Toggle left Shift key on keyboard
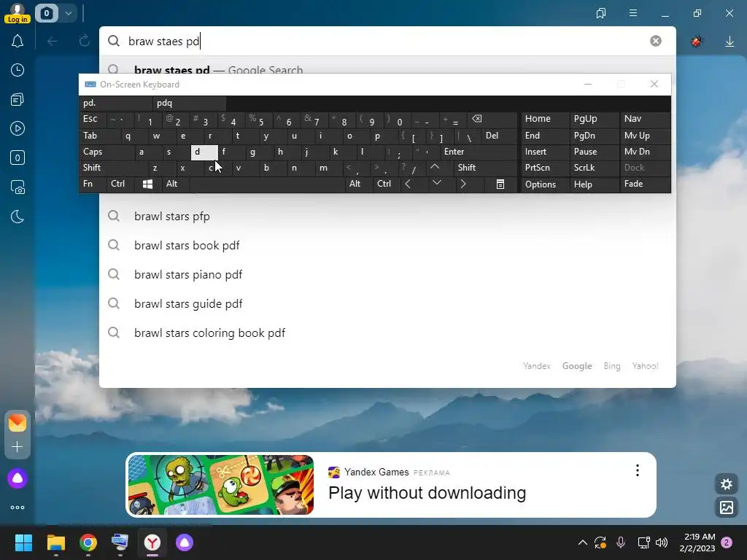The height and width of the screenshot is (560, 747). (114, 168)
